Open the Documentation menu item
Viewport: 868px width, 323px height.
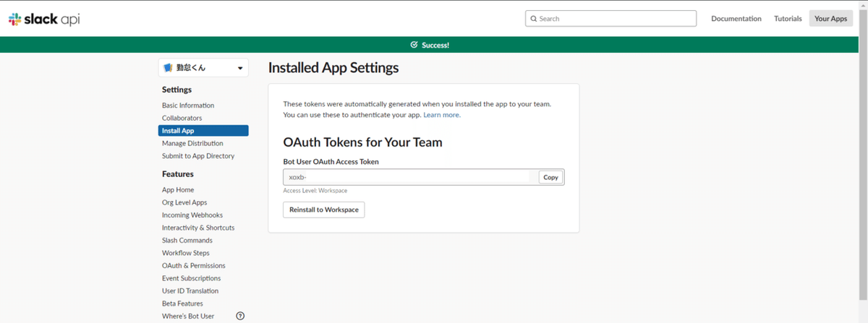click(736, 19)
